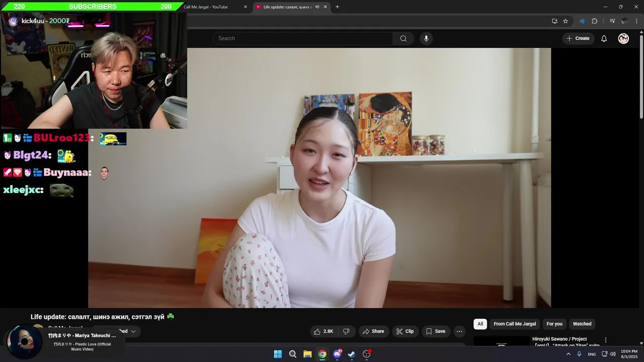This screenshot has width=644, height=362.
Task: Open more actions ellipsis menu
Action: (459, 331)
